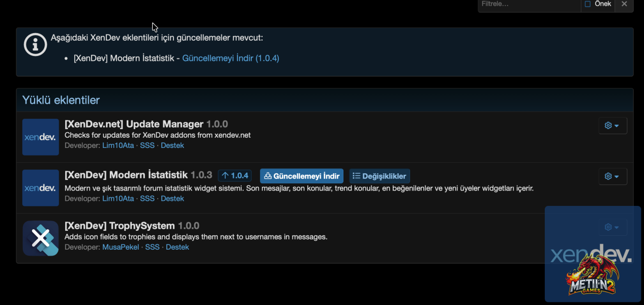Click the Güncellemeyi İndir button

coord(302,176)
